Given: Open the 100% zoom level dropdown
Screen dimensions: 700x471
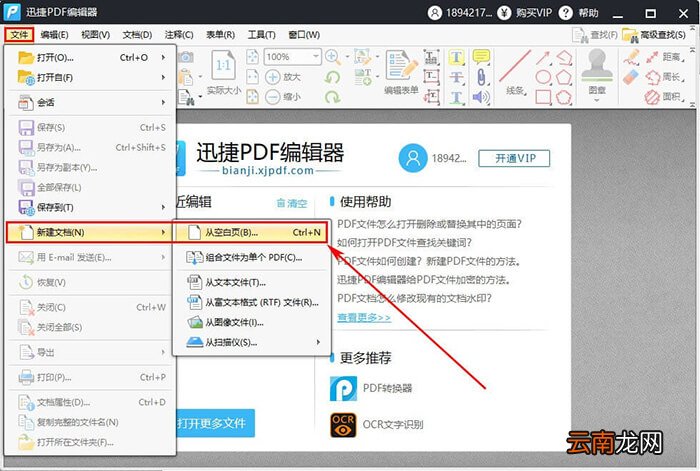Looking at the screenshot, I should pyautogui.click(x=316, y=57).
